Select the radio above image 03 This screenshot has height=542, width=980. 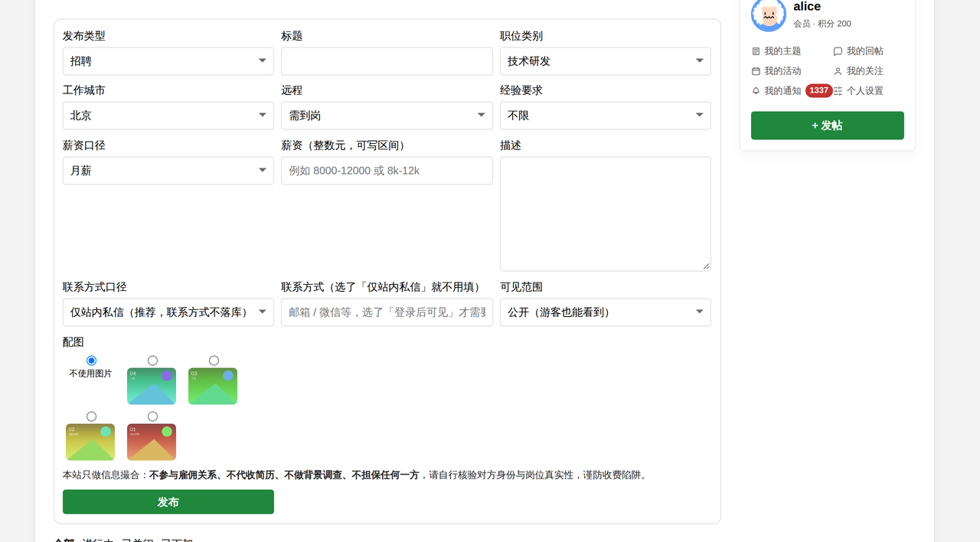pos(214,361)
